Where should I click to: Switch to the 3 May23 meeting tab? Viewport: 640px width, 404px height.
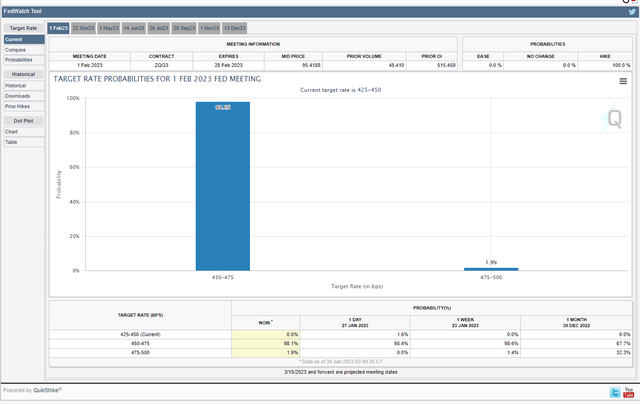coord(109,28)
